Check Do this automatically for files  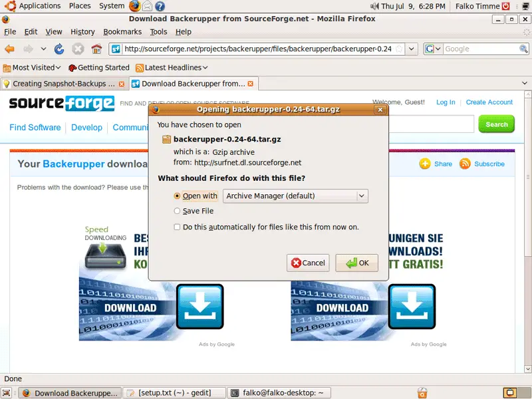click(177, 227)
